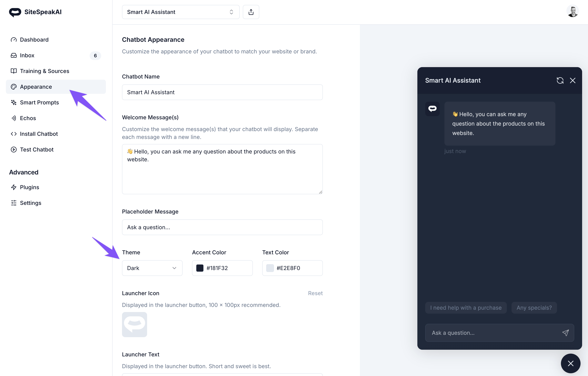Screen dimensions: 588x376
Task: Click the 'Any specials?' prompt chip
Action: [x=534, y=308]
